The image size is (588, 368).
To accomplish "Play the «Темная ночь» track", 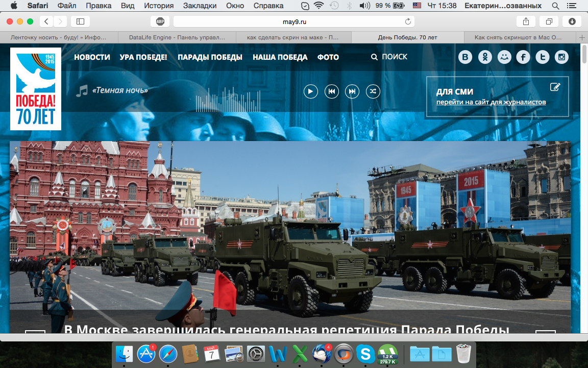I will [311, 91].
